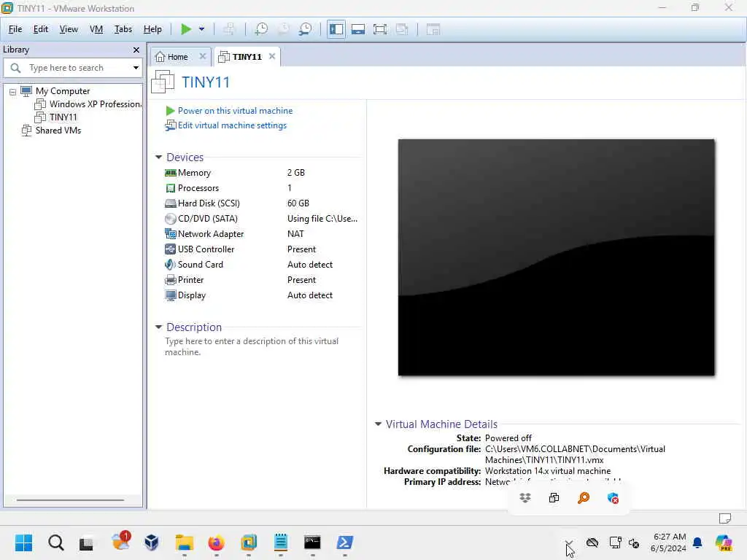Image resolution: width=747 pixels, height=560 pixels.
Task: Select the Display device
Action: [261, 295]
